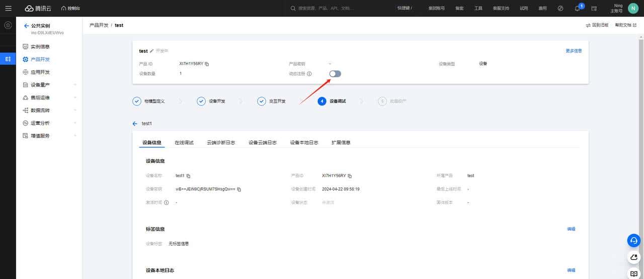Show info tooltip for 激活时间
644x279 pixels.
[166, 202]
